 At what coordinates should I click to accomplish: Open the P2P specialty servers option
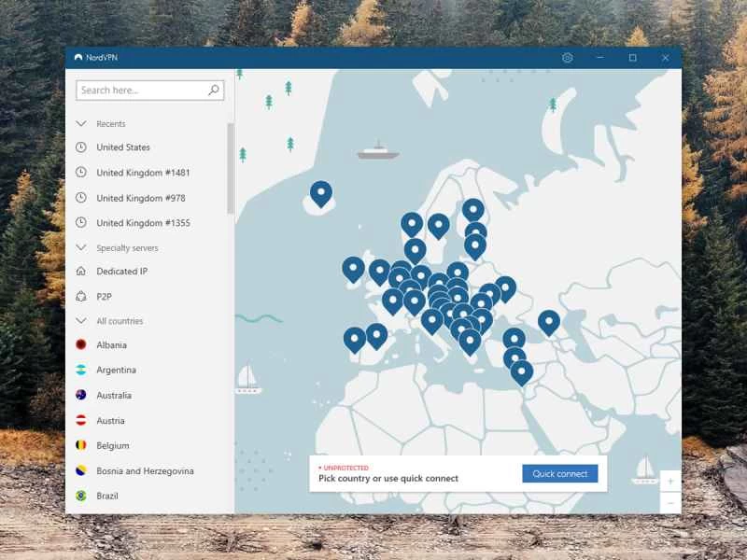tap(103, 298)
